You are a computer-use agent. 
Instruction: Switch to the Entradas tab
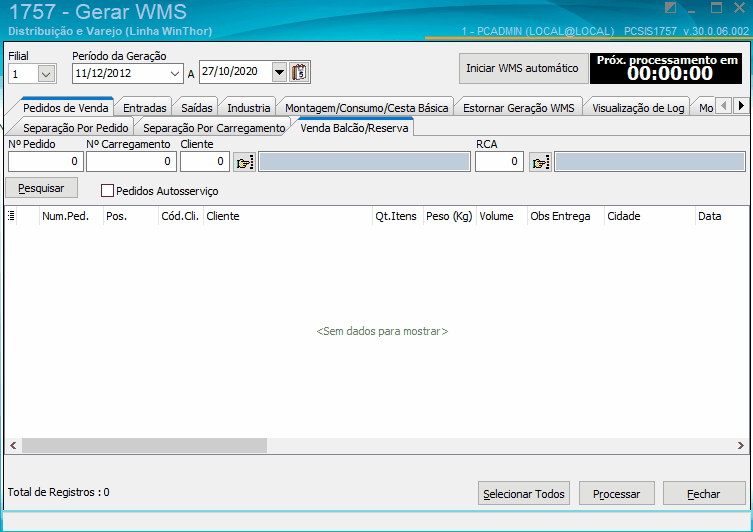coord(145,108)
